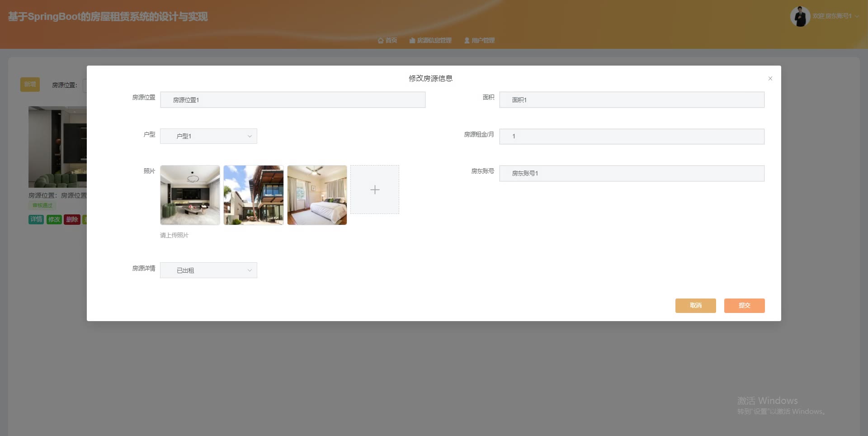Viewport: 868px width, 436px height.
Task: Select the bedroom photo thumbnail
Action: click(317, 195)
